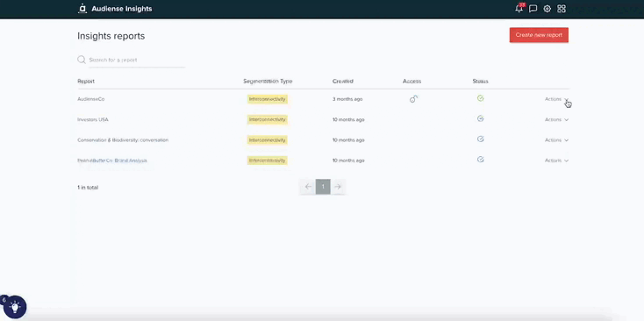This screenshot has height=321, width=644.
Task: Click the access lock icon for AudienseCo
Action: [413, 99]
